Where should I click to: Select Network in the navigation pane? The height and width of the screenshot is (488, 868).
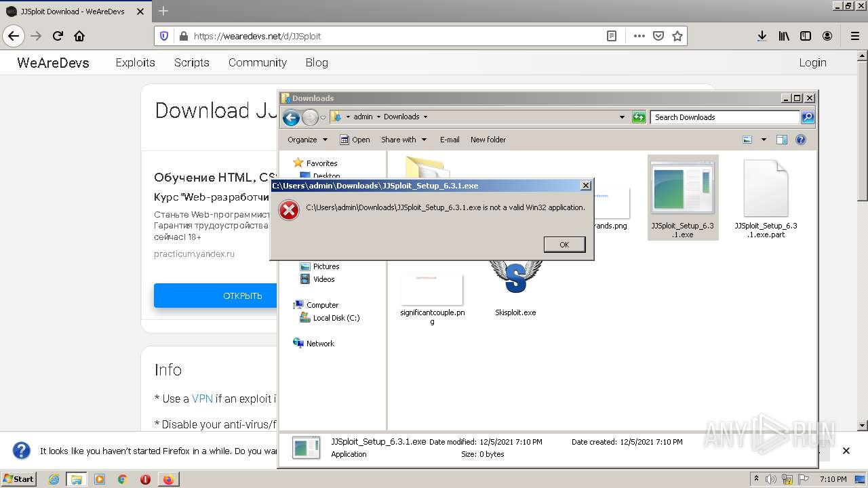point(313,344)
